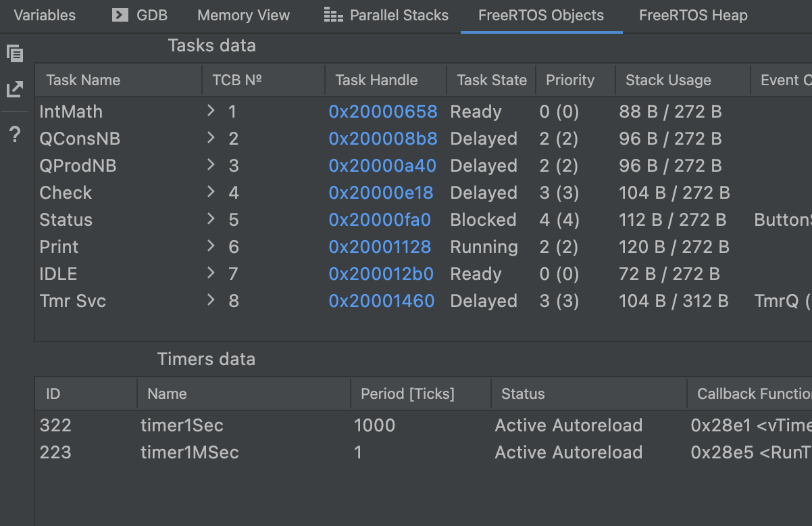
Task: Expand the Tmr Svc task chevron
Action: tap(211, 300)
